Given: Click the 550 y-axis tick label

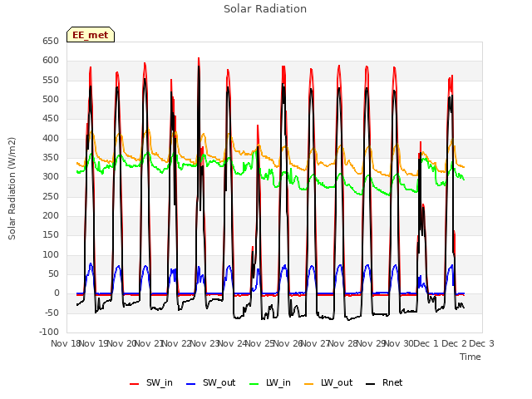Looking at the screenshot, I should click(x=51, y=80).
